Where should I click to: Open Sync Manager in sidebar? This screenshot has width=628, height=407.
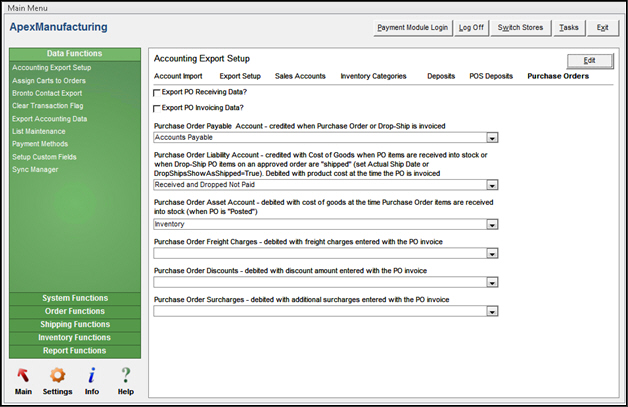click(36, 170)
